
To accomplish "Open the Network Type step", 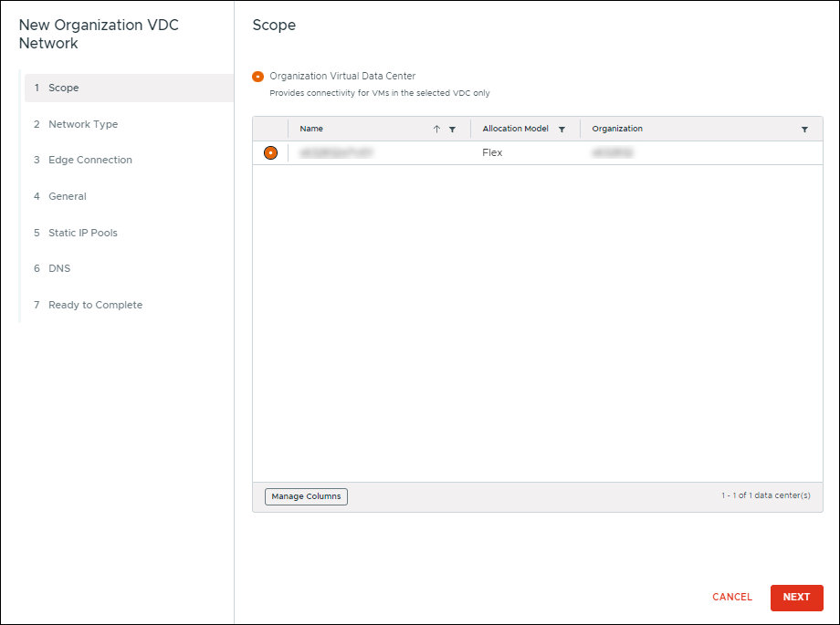I will pos(83,123).
